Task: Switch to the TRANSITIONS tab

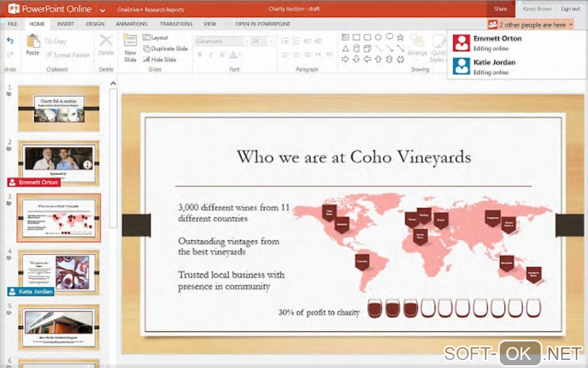Action: [x=176, y=24]
